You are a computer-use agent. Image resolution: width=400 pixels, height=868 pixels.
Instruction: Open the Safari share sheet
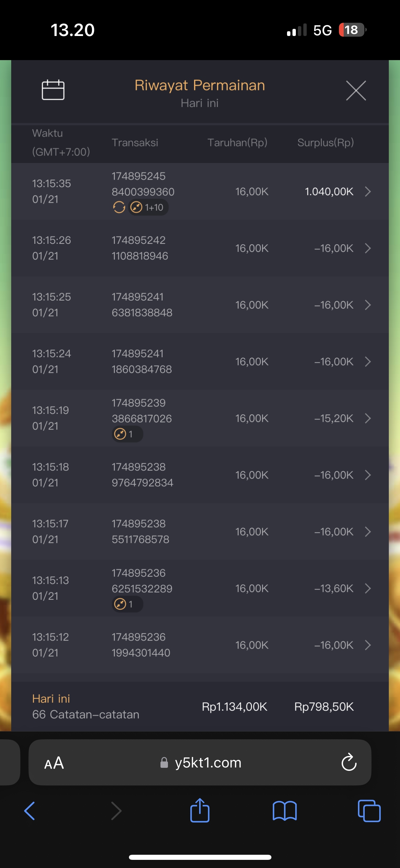coord(200,811)
